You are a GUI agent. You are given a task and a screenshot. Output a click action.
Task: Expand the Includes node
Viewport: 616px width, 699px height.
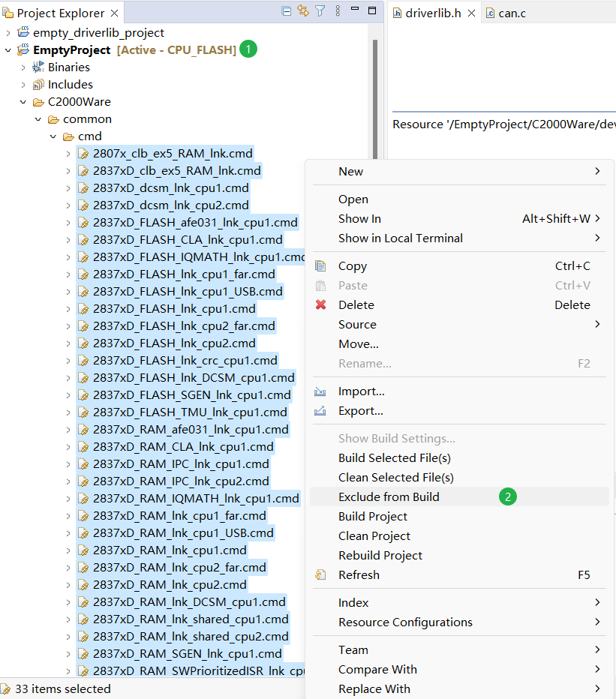[x=23, y=85]
